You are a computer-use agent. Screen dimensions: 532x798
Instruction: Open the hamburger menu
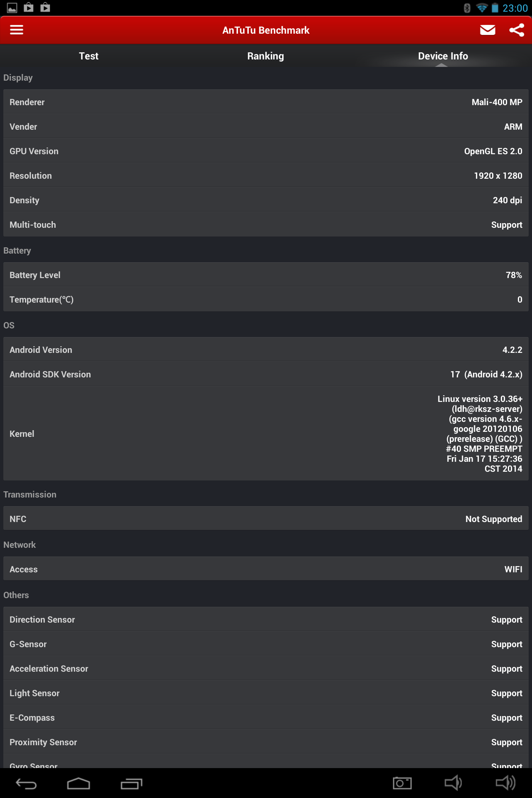(17, 30)
